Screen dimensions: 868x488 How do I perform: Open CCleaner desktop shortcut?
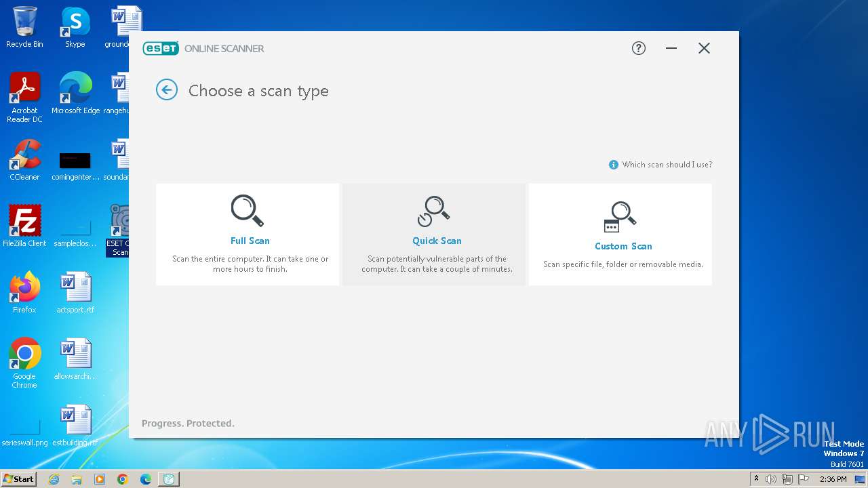coord(24,160)
